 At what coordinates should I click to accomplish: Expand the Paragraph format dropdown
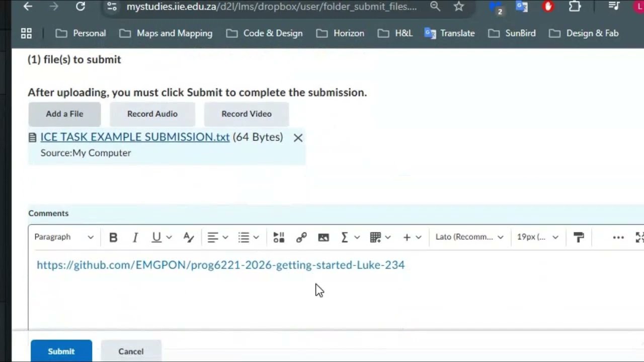pos(64,237)
